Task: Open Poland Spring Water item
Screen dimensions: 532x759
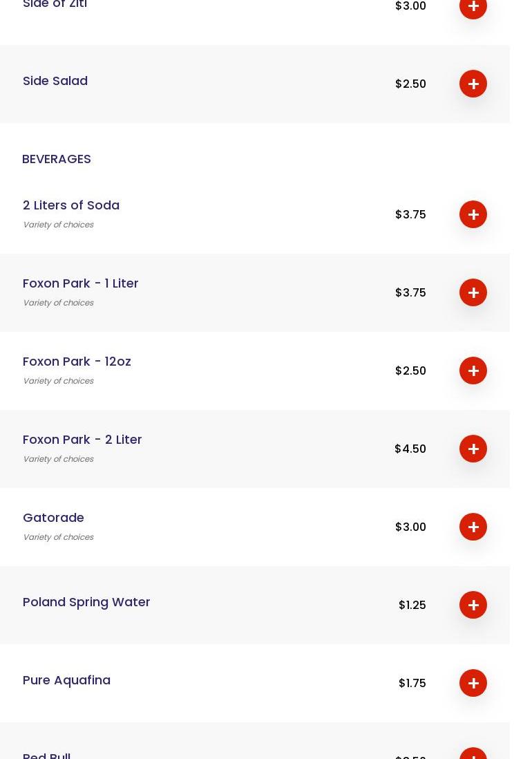Action: (x=86, y=602)
